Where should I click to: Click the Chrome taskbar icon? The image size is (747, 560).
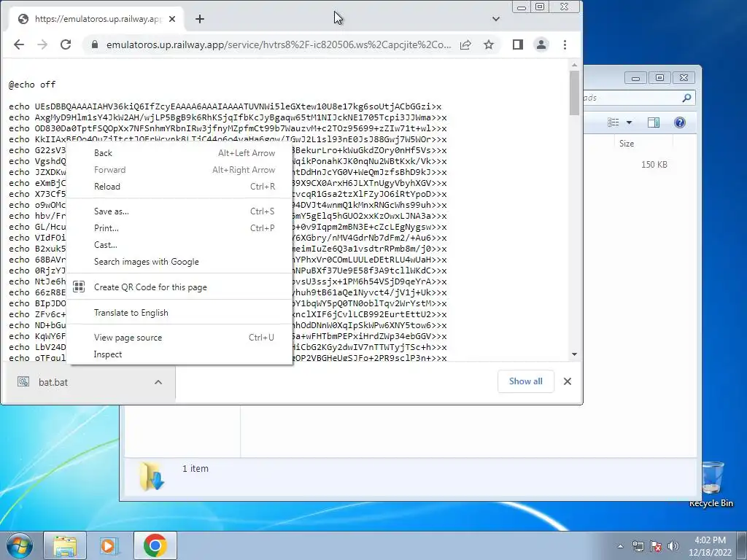point(155,545)
